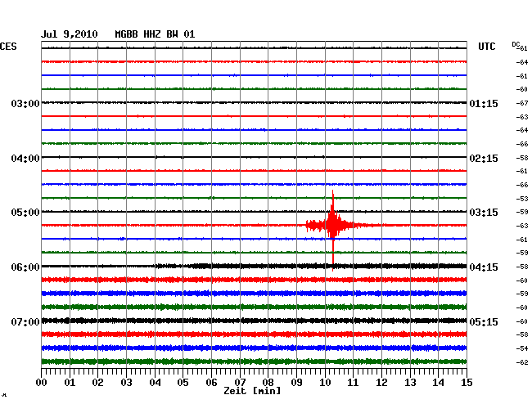
Task: Click minute tick label 13 on axis
Action: pos(410,383)
